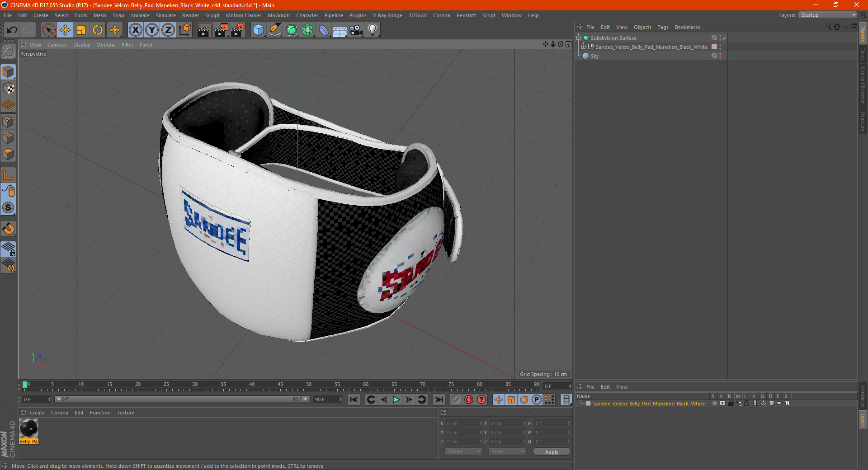Click the H rotation input field
This screenshot has width=868, height=470.
[552, 423]
